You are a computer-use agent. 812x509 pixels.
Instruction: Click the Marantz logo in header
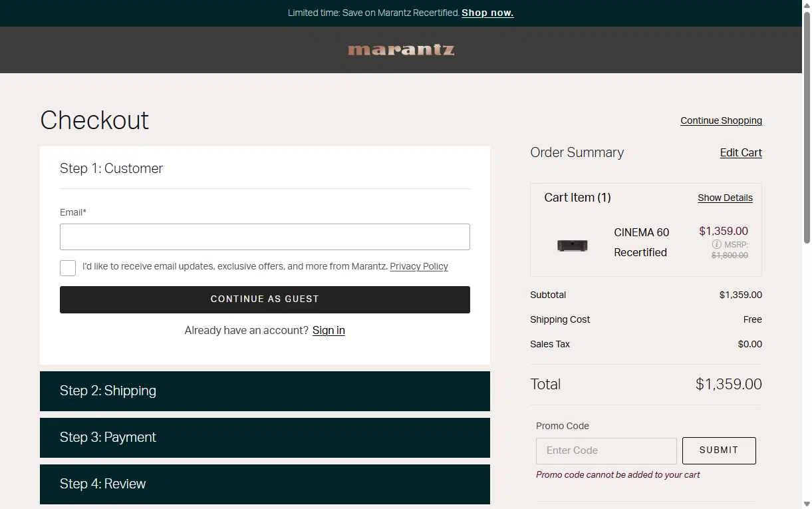(401, 50)
